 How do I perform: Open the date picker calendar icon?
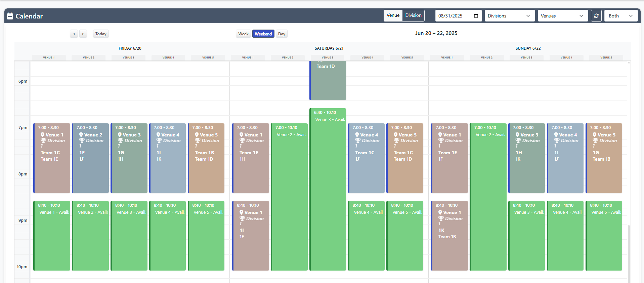(476, 16)
